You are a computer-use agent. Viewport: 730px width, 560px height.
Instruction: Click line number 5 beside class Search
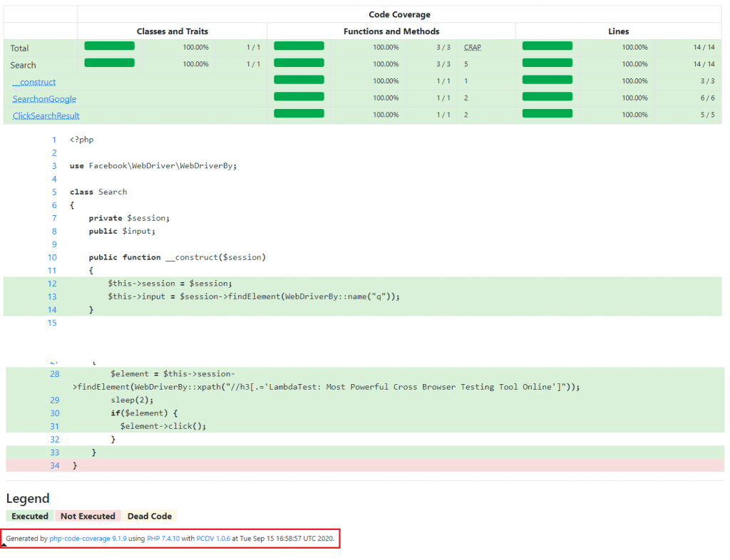[53, 192]
